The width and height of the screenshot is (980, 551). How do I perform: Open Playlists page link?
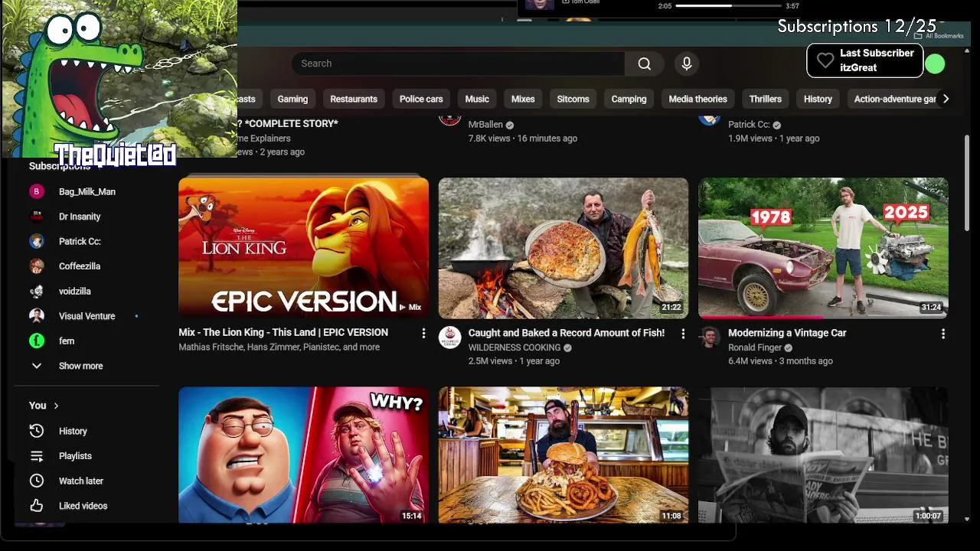(75, 456)
